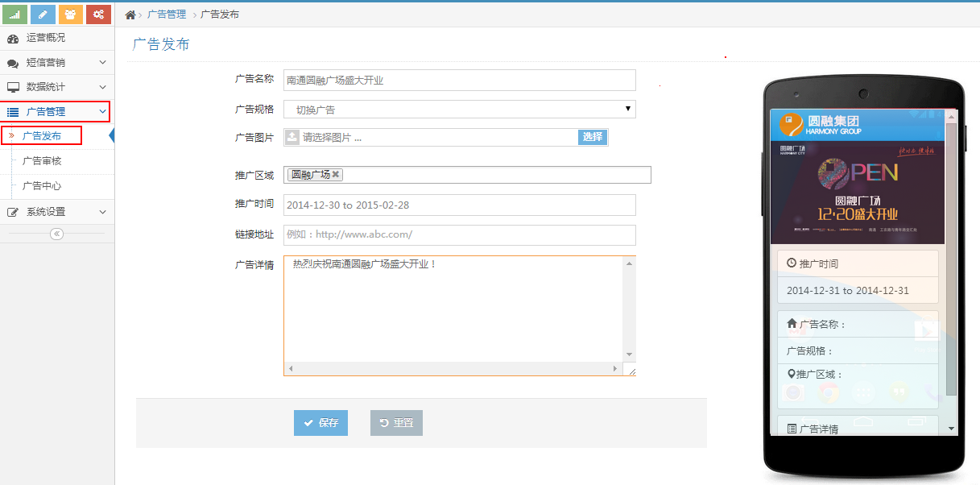This screenshot has width=980, height=485.
Task: Open 广告审核 submenu item
Action: tap(42, 161)
